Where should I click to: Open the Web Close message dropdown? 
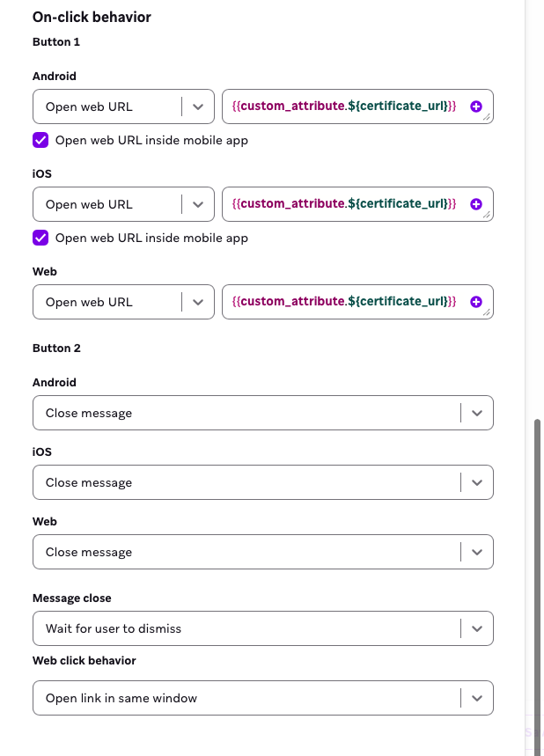[476, 551]
